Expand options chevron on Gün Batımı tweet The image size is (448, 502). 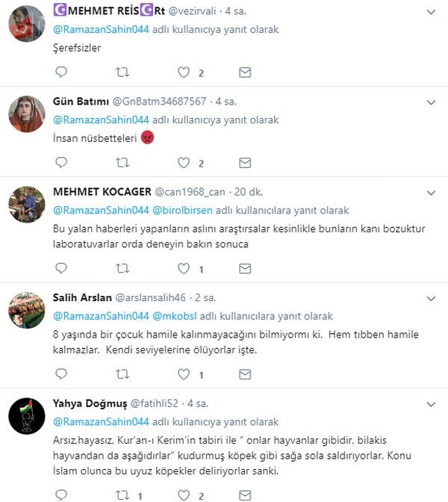pyautogui.click(x=431, y=102)
